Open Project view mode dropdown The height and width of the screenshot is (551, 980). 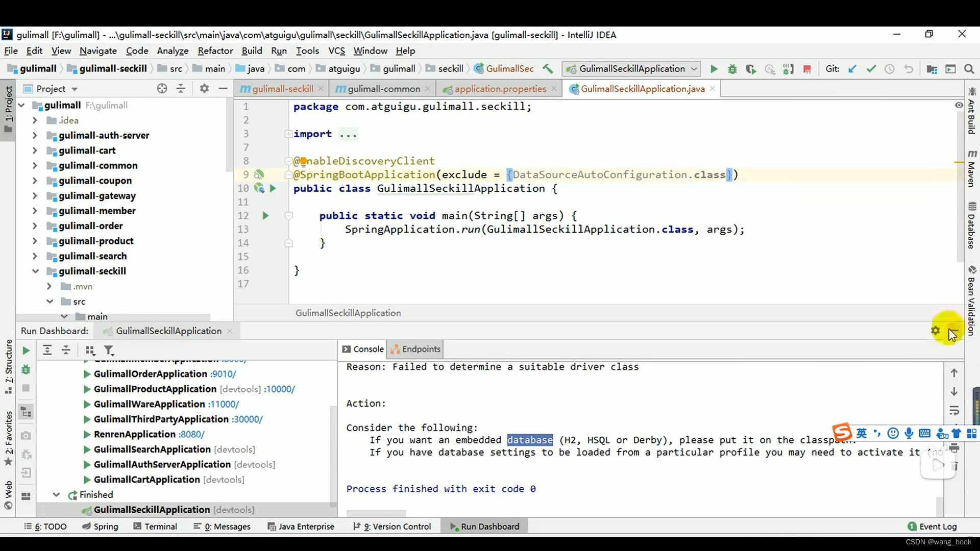click(75, 89)
